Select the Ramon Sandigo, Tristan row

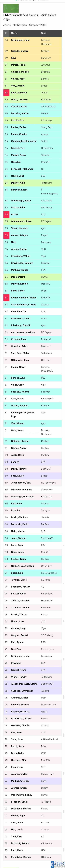click(32, 298)
